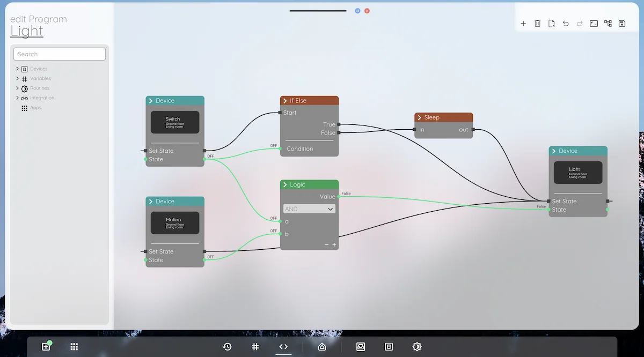Click the clear document icon
Image resolution: width=644 pixels, height=357 pixels.
coord(552,24)
